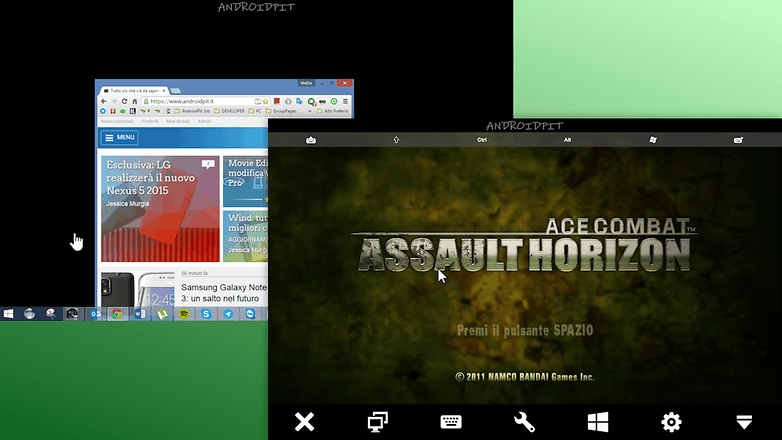Open the DEVELOPER bookmark folder
This screenshot has width=782, height=440.
pos(229,111)
